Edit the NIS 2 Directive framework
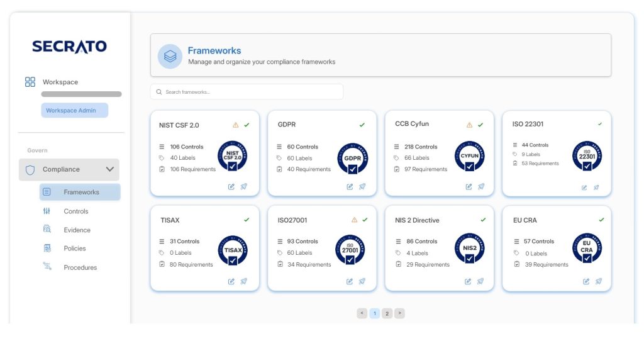644x346 pixels. 468,281
